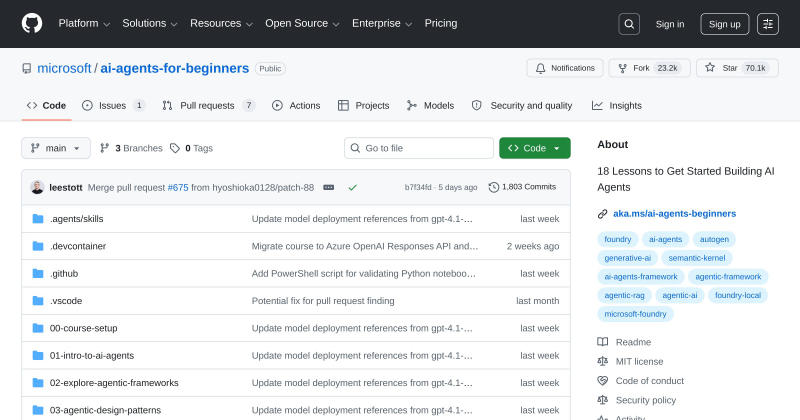
Task: Expand the Platform menu
Action: click(84, 23)
